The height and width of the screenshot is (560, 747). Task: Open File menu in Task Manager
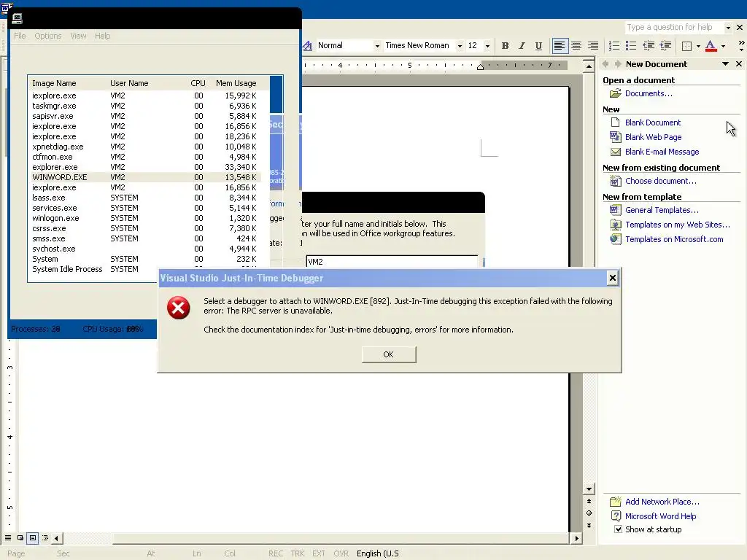(x=20, y=36)
